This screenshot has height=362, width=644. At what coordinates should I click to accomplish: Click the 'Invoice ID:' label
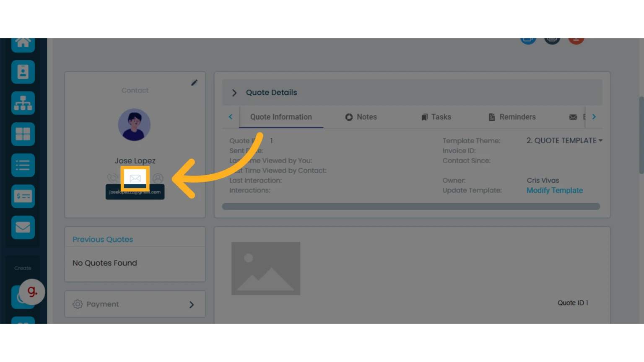[459, 151]
